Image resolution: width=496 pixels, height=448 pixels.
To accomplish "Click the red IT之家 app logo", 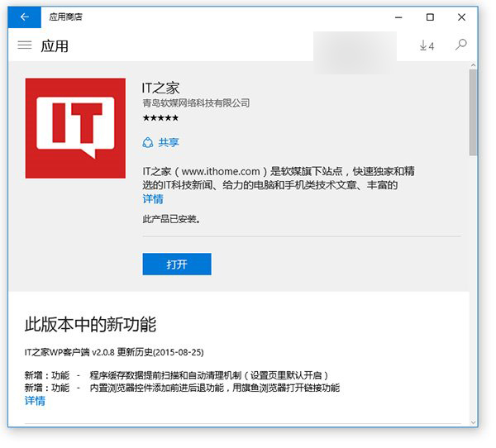I will click(x=75, y=128).
